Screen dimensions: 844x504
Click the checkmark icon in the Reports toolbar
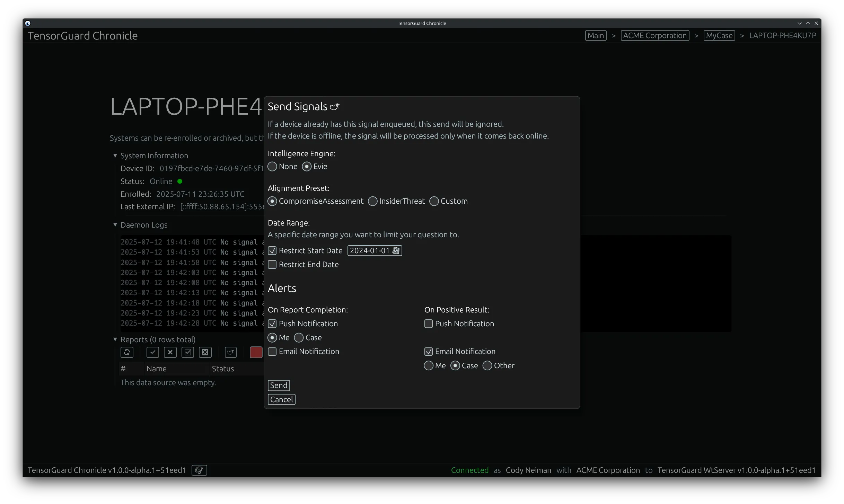coord(153,352)
